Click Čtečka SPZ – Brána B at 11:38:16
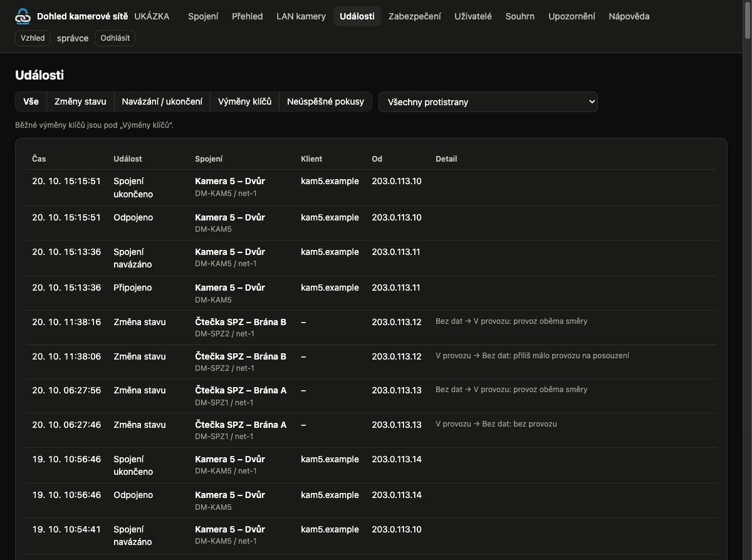 tap(241, 322)
